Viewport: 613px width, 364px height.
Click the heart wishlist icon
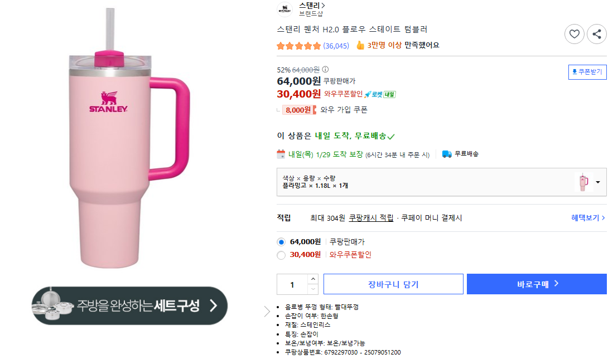[x=575, y=34]
